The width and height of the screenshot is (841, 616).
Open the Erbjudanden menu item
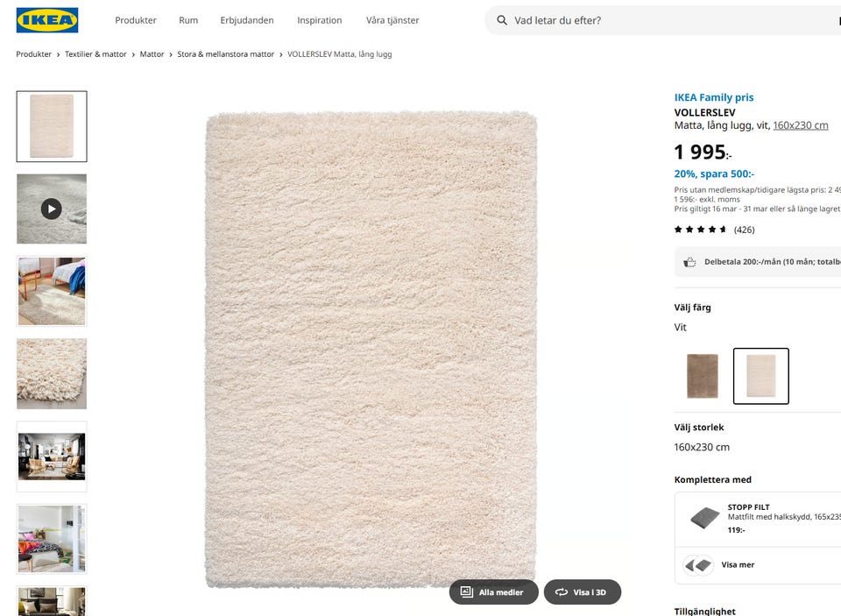click(247, 20)
